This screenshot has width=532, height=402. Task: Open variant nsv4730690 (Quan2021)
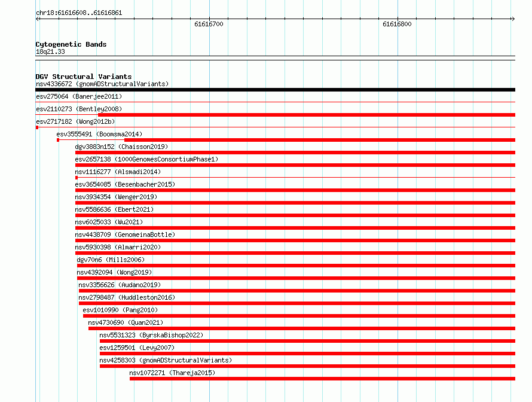click(x=126, y=322)
